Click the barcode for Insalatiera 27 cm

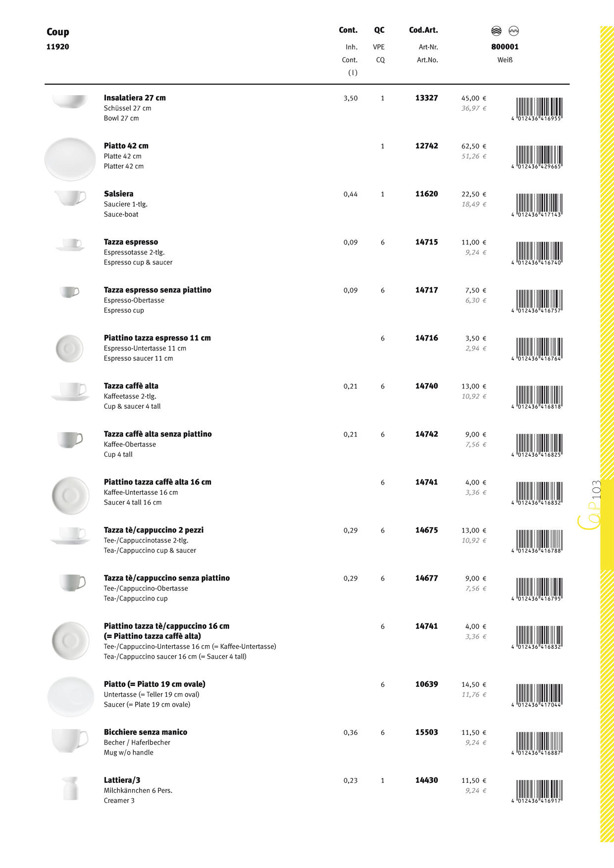pos(538,109)
